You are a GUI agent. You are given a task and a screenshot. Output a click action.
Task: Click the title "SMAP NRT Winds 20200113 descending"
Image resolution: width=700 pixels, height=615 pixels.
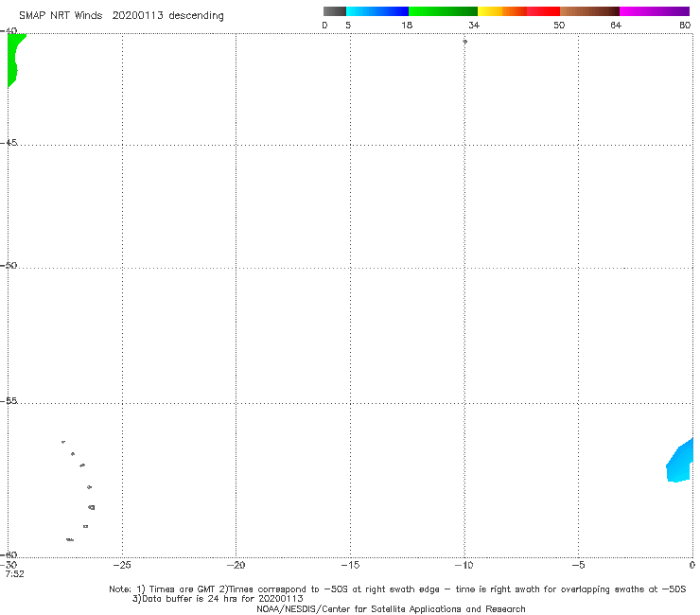(x=121, y=16)
